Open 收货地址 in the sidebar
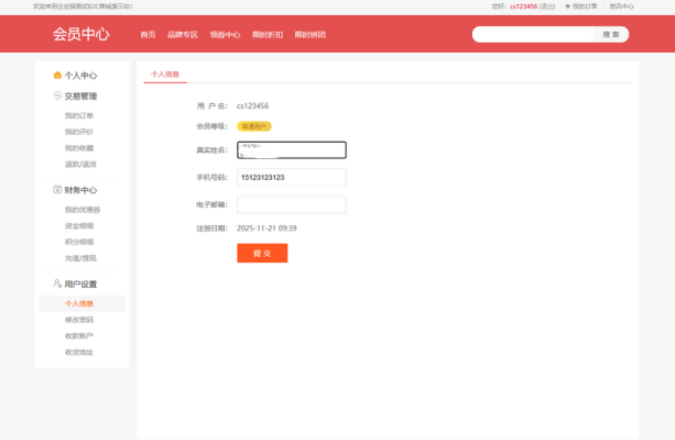 point(79,352)
